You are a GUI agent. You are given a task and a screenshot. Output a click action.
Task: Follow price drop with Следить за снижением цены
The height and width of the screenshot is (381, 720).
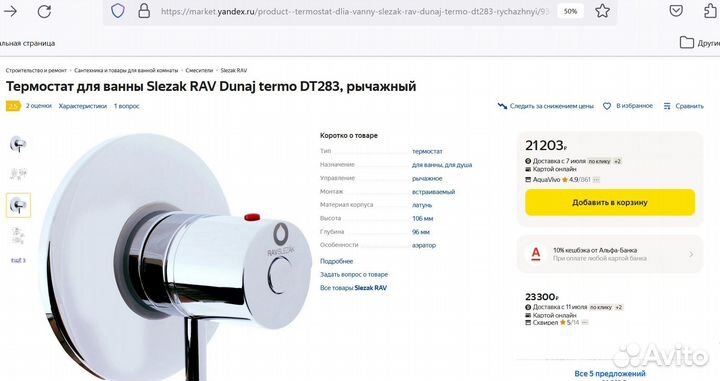(551, 106)
